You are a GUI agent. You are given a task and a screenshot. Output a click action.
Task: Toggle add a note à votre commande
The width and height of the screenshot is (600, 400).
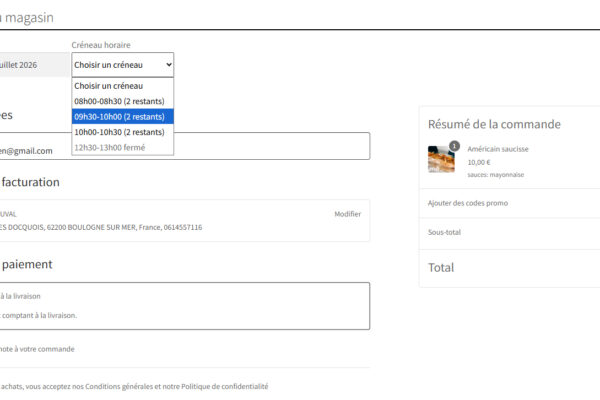pyautogui.click(x=37, y=349)
